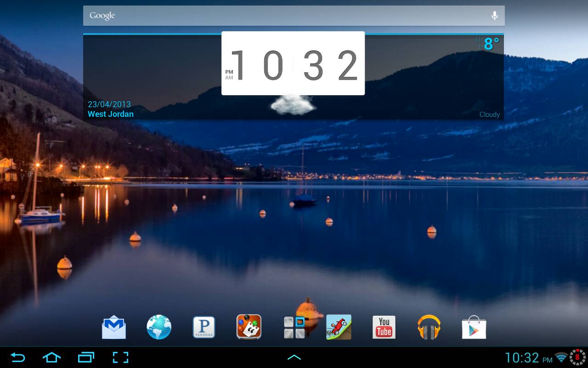
Task: Open the YouTube app
Action: coord(384,327)
